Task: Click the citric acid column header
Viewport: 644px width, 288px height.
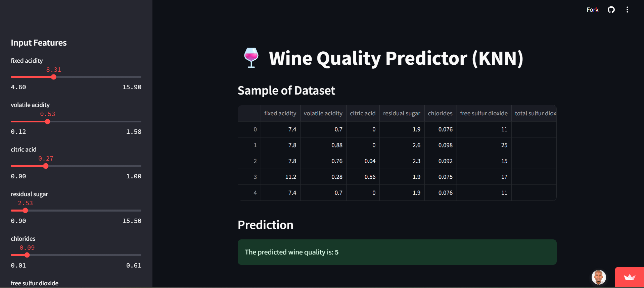Action: click(x=363, y=113)
